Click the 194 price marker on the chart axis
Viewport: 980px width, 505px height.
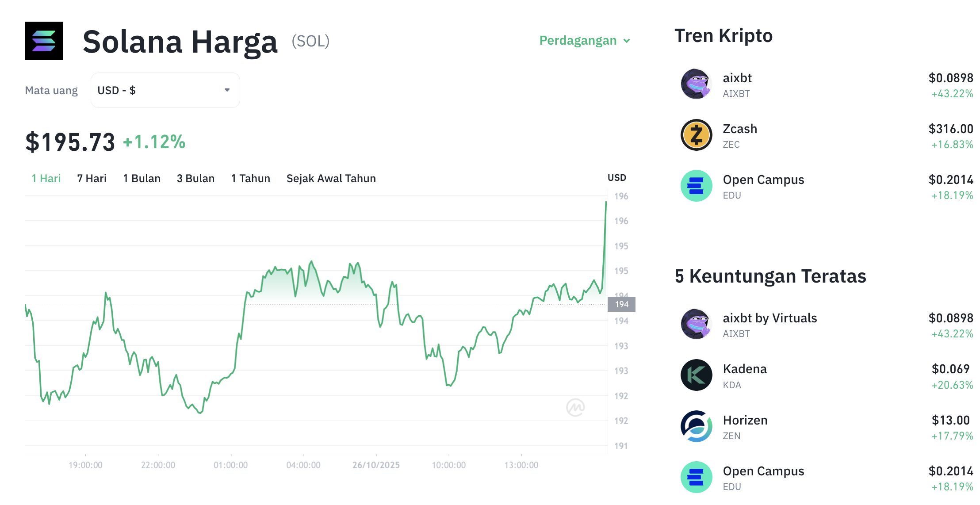621,304
